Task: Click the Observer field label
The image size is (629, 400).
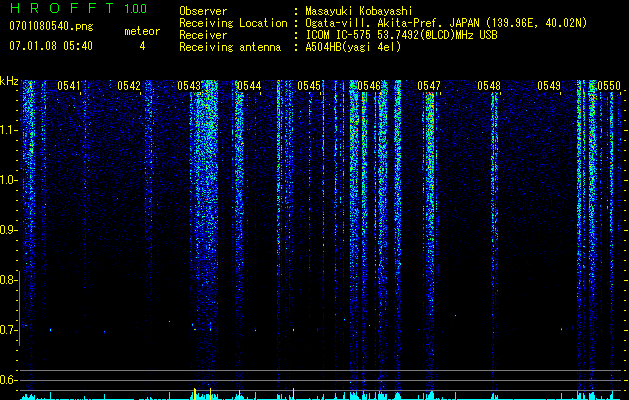Action: click(x=203, y=11)
